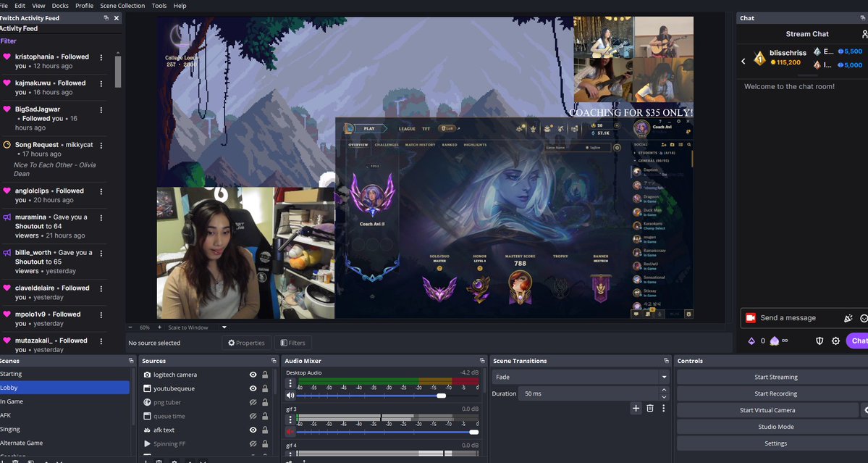Viewport: 868px width, 463px height.
Task: Zoom out the preview with minus
Action: click(x=130, y=328)
